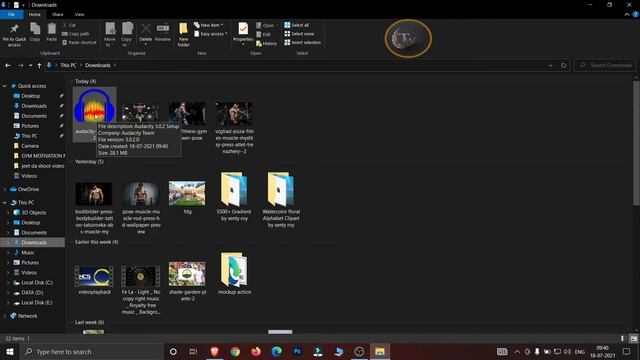
Task: Collapse the Quick access tree node
Action: pos(5,86)
